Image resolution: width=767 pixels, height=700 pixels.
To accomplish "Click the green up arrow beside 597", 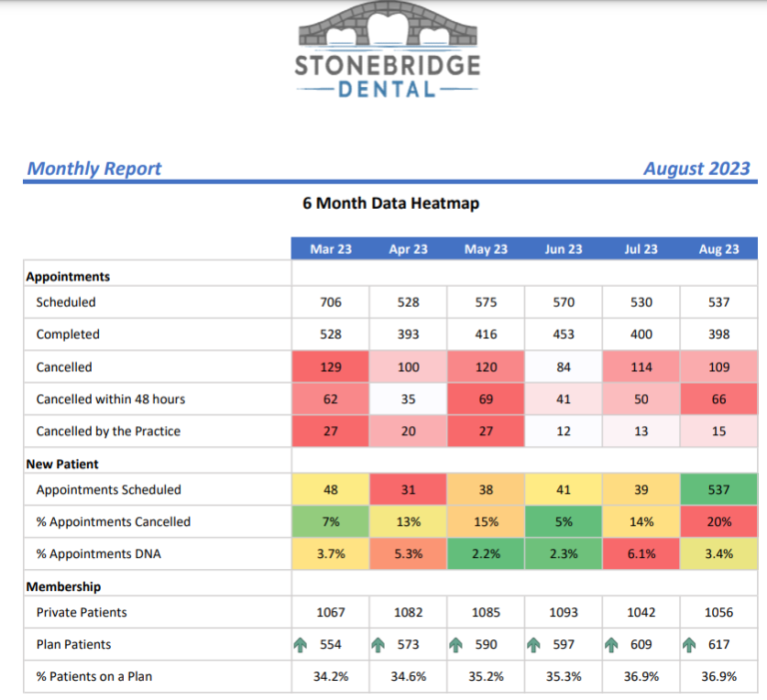I will click(533, 645).
